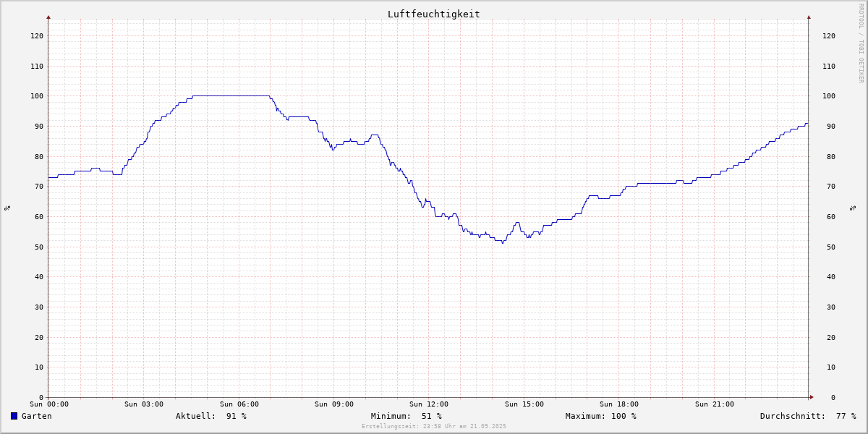Click the 100 label on the left axis
The height and width of the screenshot is (434, 868).
tap(36, 96)
